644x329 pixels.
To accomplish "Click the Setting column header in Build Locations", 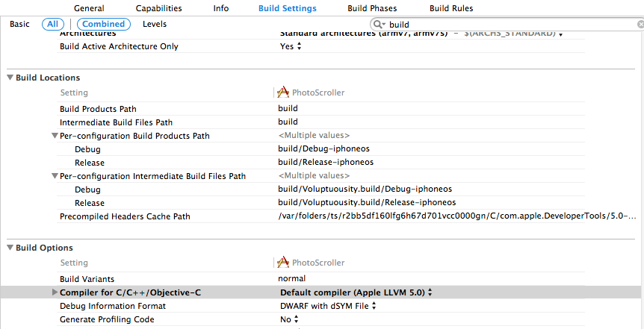I will [x=75, y=93].
